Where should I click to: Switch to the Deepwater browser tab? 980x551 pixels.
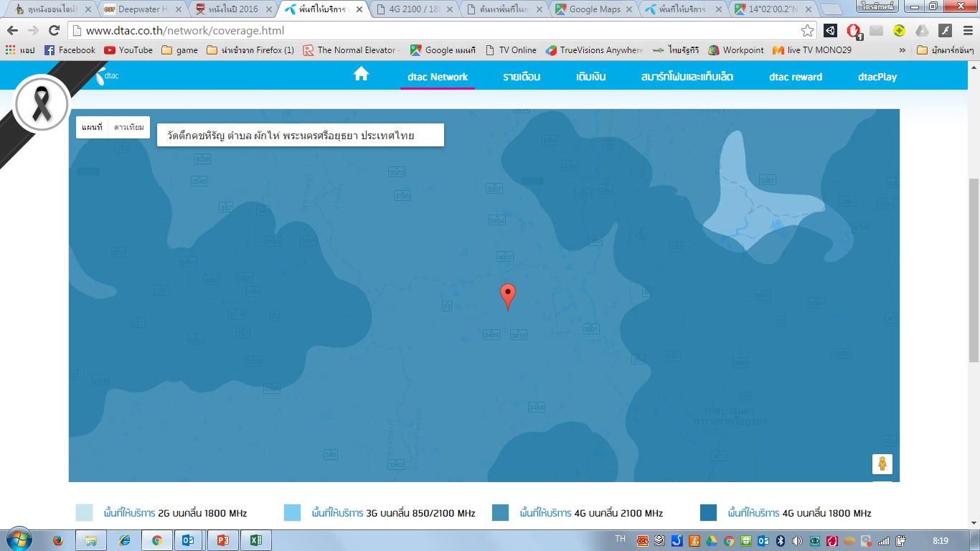[141, 9]
